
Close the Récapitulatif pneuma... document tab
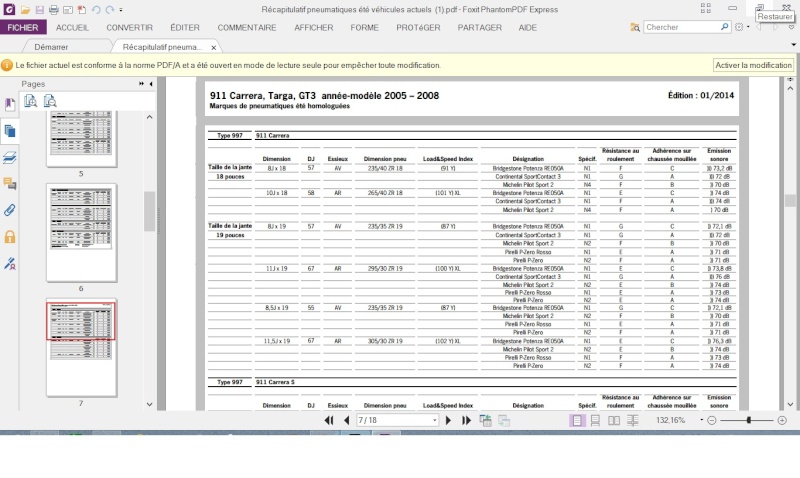214,47
